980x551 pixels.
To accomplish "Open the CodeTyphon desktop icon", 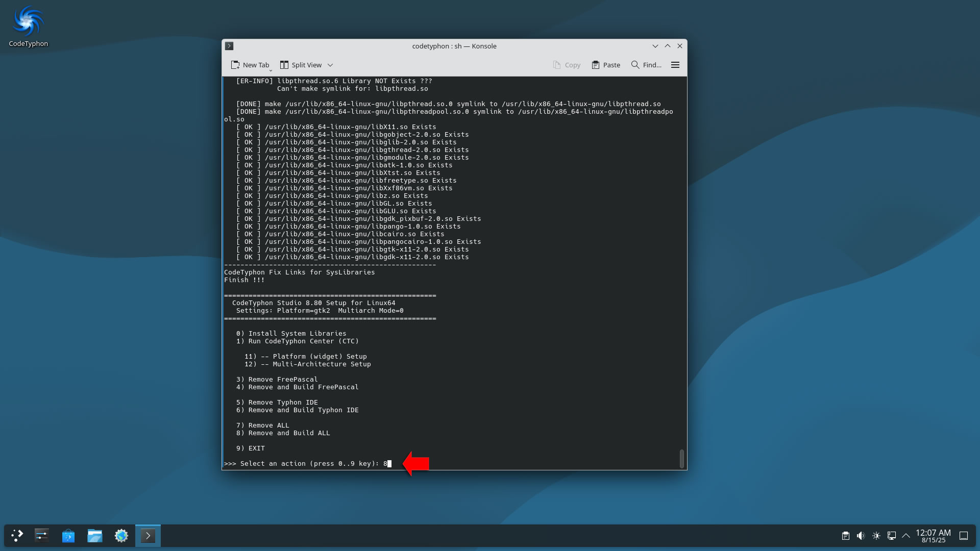I will [28, 27].
